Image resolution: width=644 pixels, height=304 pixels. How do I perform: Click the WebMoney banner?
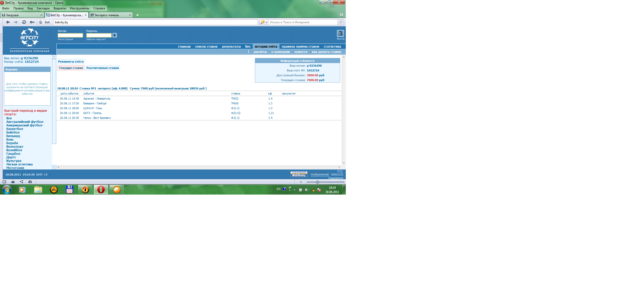299,174
